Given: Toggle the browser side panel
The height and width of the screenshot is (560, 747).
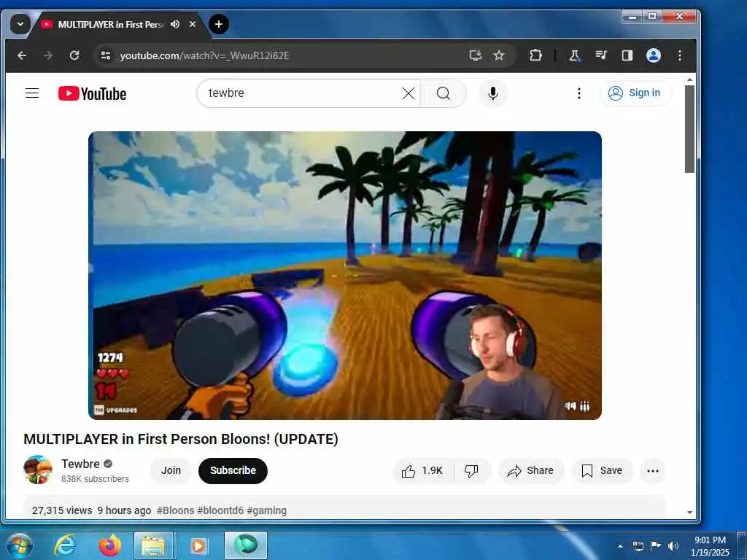Looking at the screenshot, I should (x=627, y=55).
